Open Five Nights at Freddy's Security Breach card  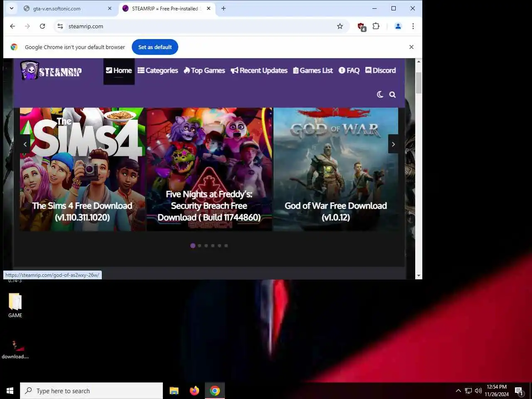tap(209, 170)
